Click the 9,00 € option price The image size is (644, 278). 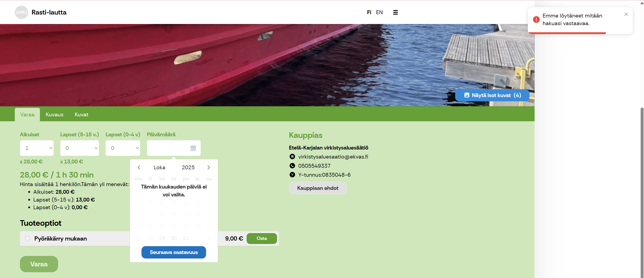click(234, 239)
